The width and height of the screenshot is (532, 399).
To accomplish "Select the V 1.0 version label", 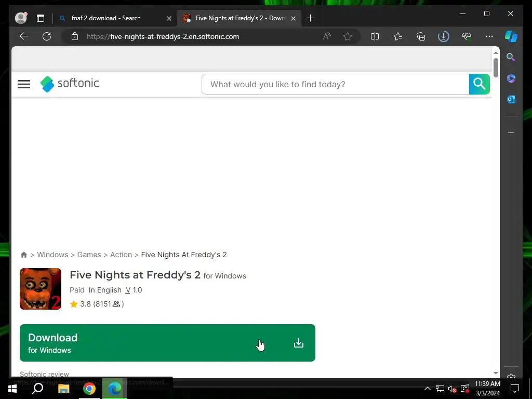I will click(x=134, y=290).
